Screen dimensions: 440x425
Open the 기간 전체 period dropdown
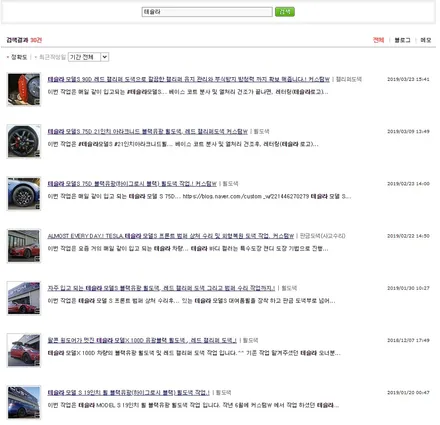(88, 57)
